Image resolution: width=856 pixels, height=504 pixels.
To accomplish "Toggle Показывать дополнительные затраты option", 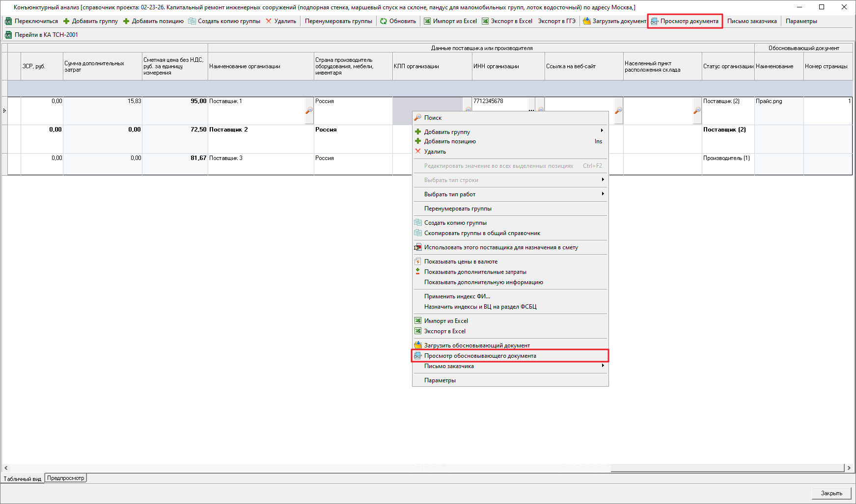I will (x=475, y=272).
